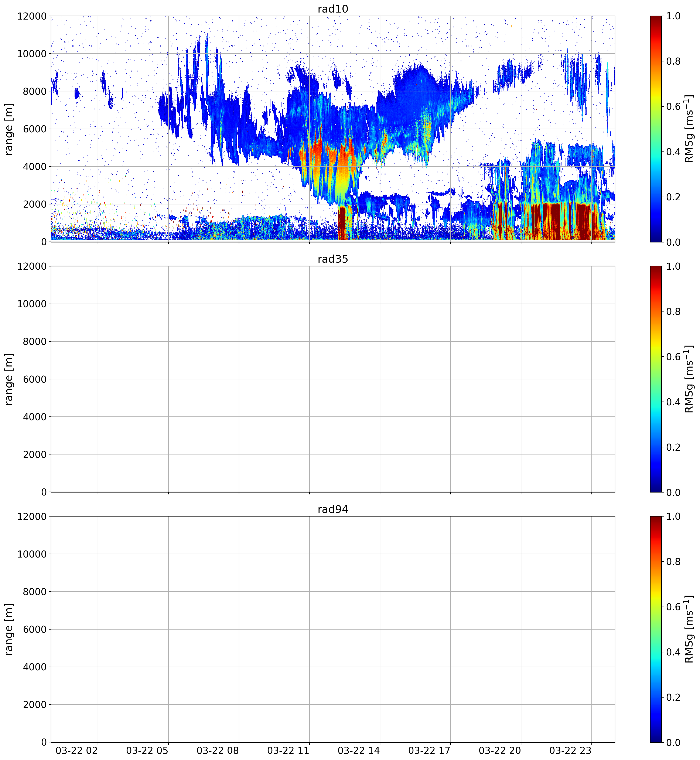Click the "range [m]" label of rad10 panel

(9, 129)
